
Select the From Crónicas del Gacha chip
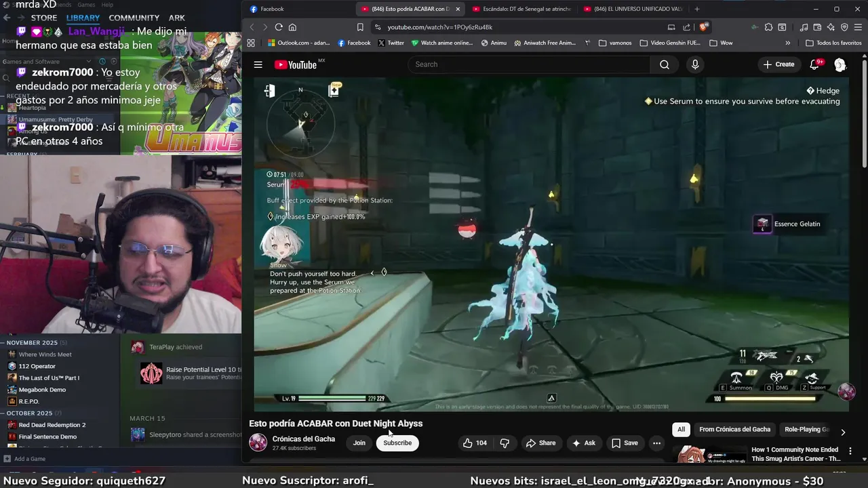pyautogui.click(x=734, y=429)
